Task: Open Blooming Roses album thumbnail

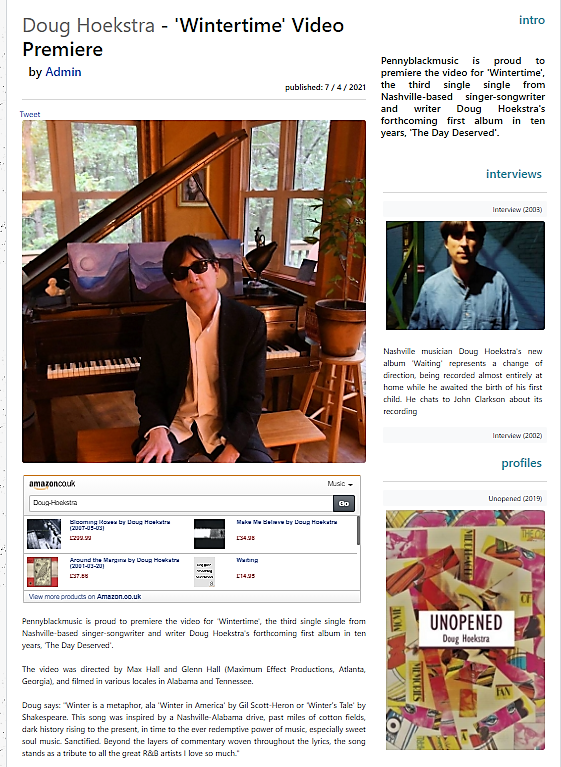Action: point(44,534)
